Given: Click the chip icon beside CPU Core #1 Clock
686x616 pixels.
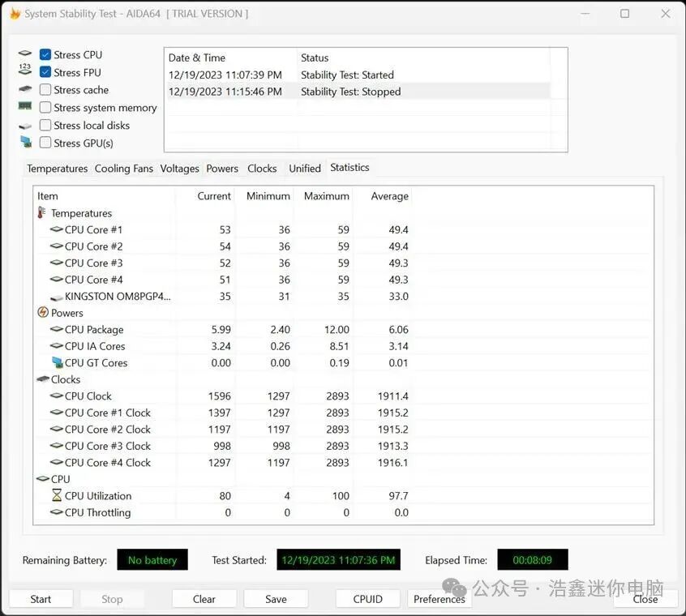Looking at the screenshot, I should tap(57, 413).
